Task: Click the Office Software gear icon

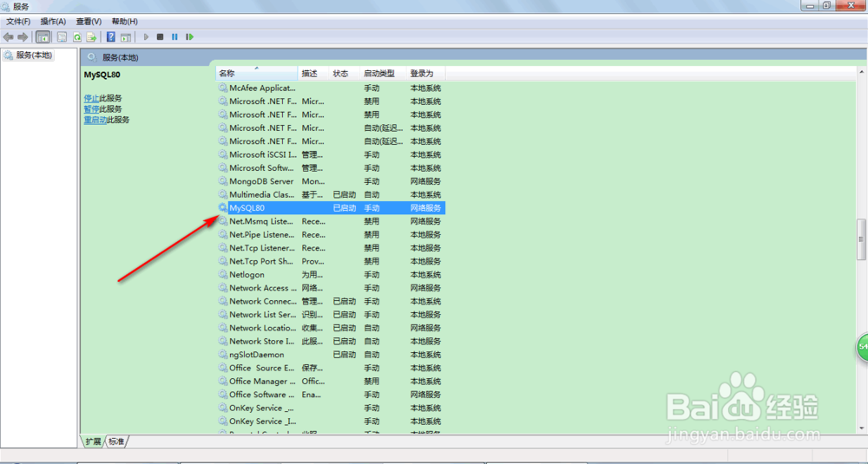Action: click(x=222, y=395)
